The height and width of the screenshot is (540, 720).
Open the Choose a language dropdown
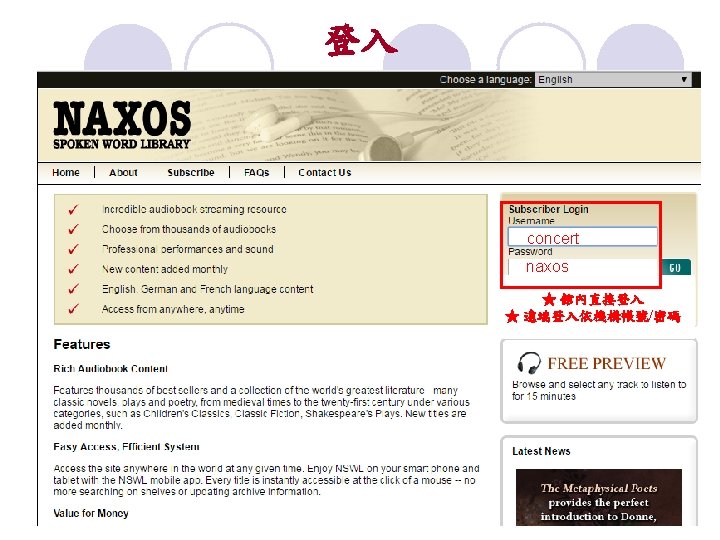[613, 79]
